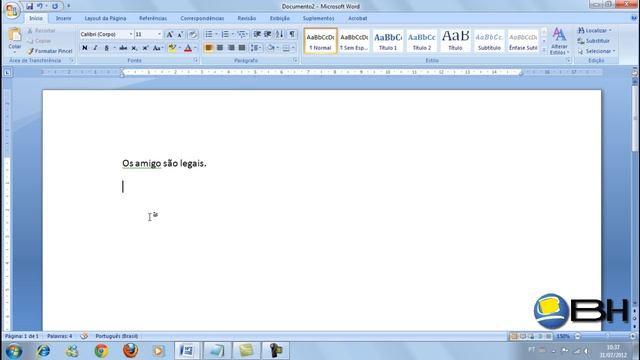Clear formatting with the eraser icon
The height and width of the screenshot is (360, 640).
(x=193, y=35)
